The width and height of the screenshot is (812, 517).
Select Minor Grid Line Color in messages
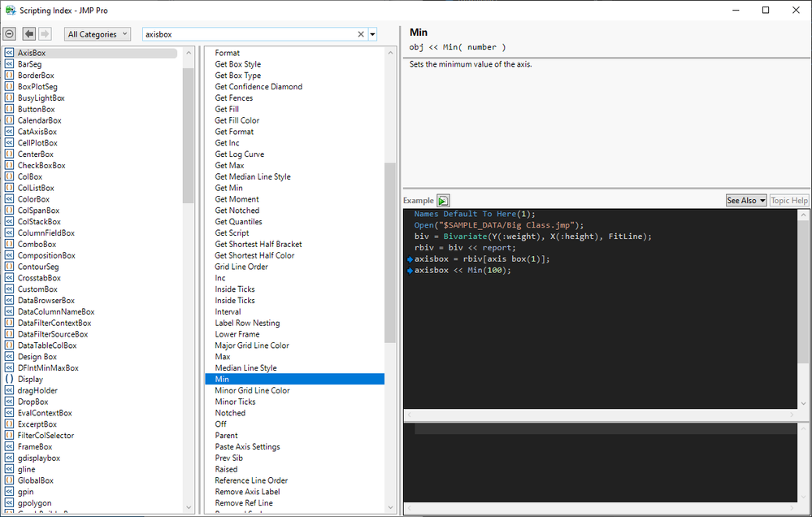(x=252, y=390)
